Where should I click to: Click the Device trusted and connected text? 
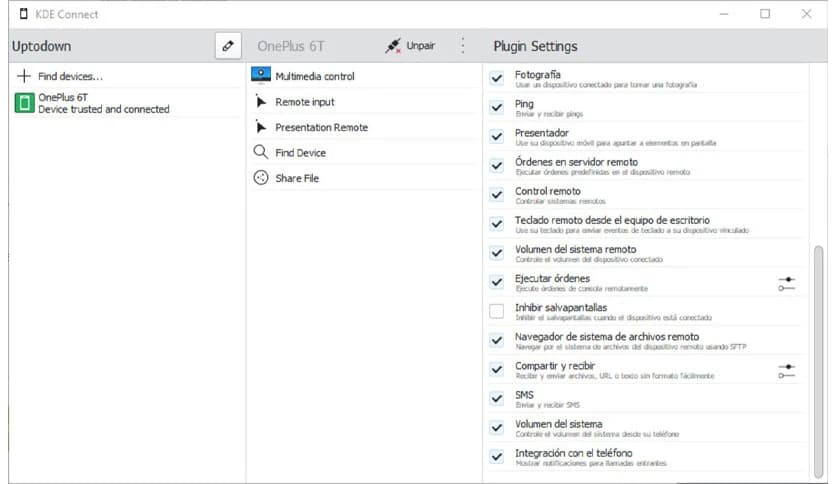103,109
